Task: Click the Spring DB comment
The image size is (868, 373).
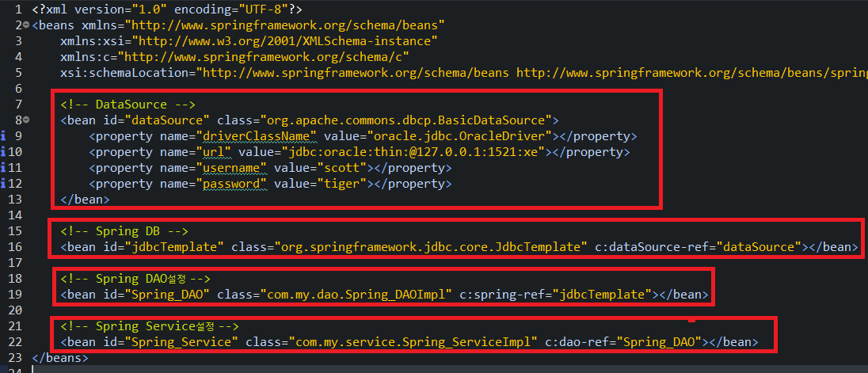Action: 124,230
